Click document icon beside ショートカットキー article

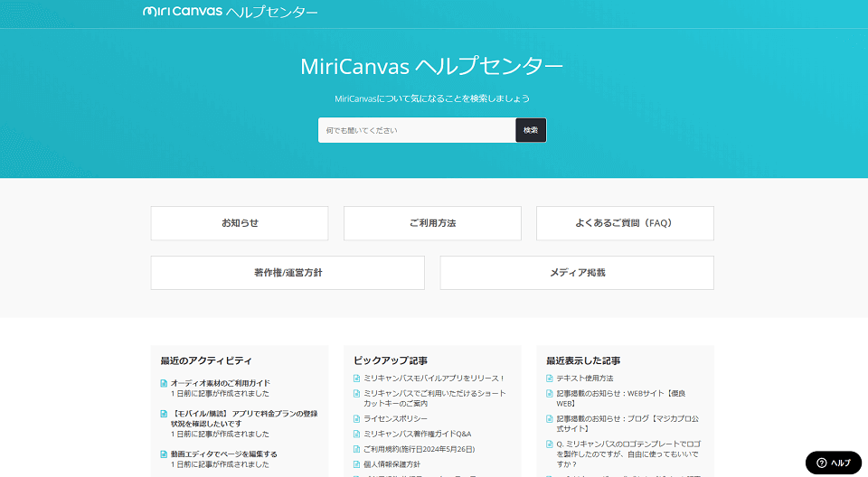coord(356,394)
